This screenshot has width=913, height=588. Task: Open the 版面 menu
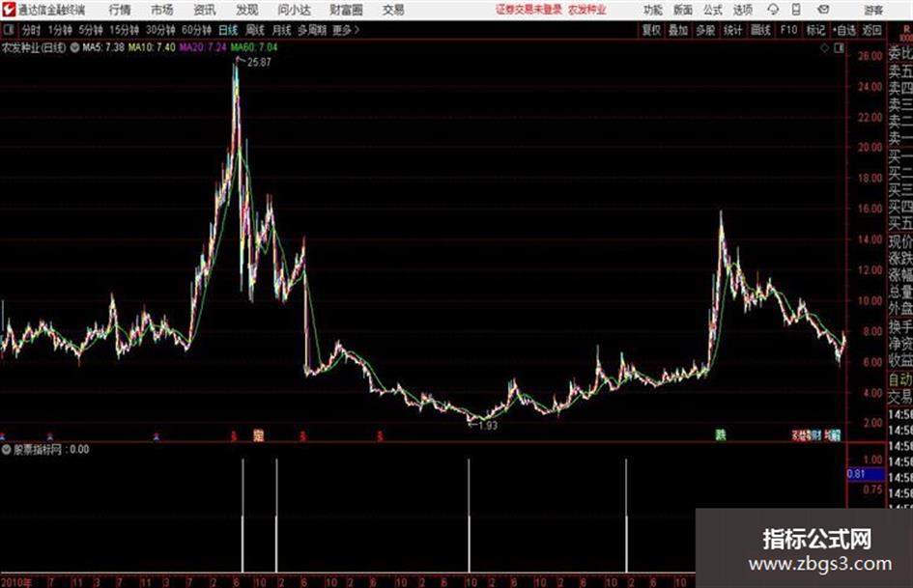pyautogui.click(x=683, y=10)
